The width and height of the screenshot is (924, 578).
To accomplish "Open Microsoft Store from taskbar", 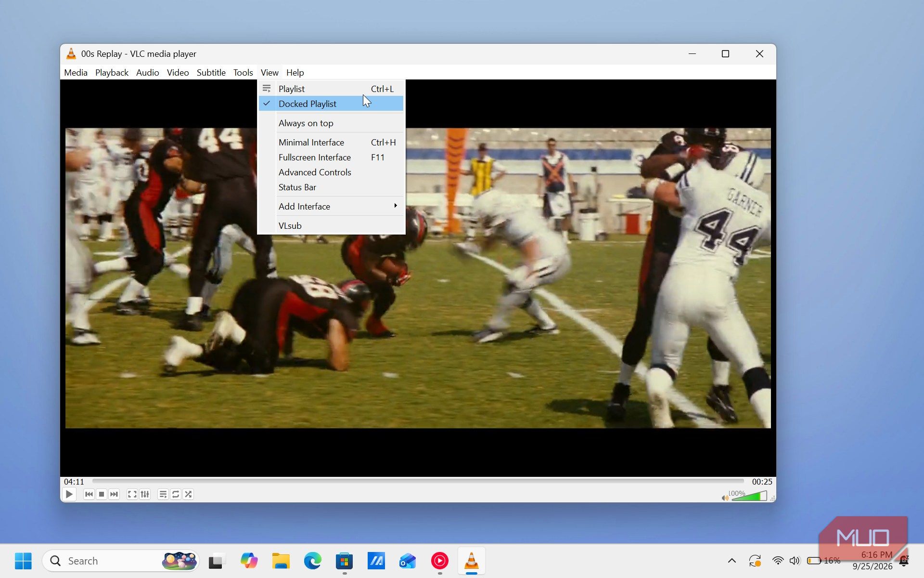I will click(x=344, y=561).
